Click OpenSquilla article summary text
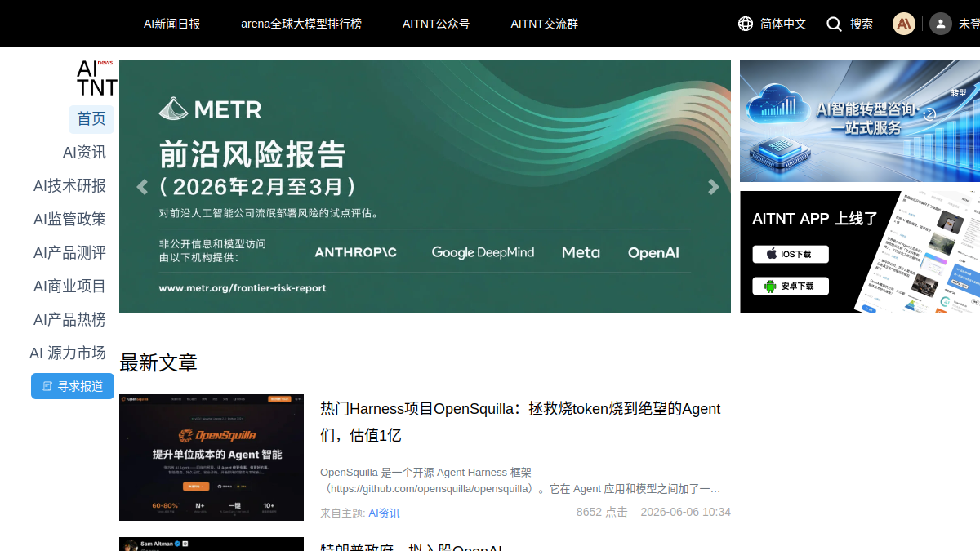Screen dimensions: 980x551 point(520,480)
